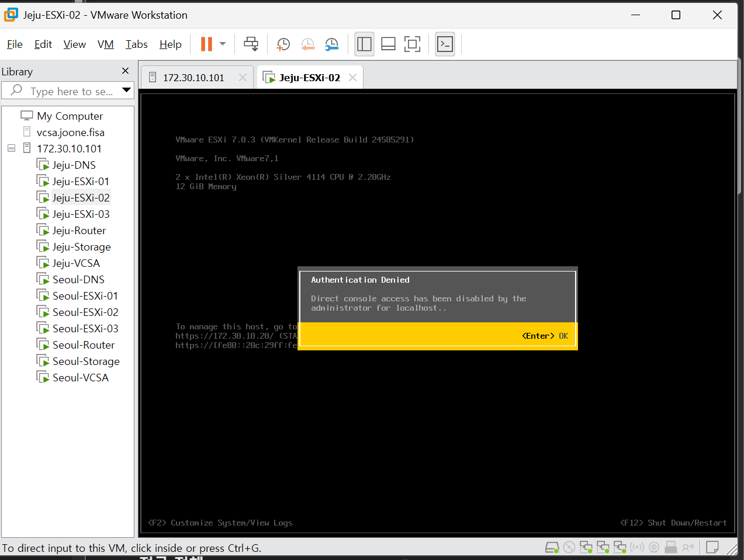
Task: Close the 172.30.10.101 tab
Action: [243, 78]
